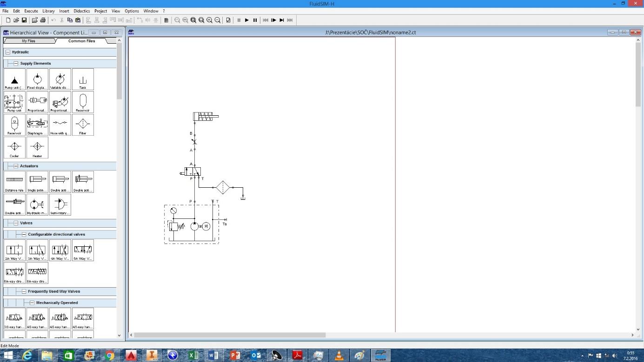Image resolution: width=644 pixels, height=362 pixels.
Task: Click the directional valve in the circuit
Action: (x=193, y=171)
